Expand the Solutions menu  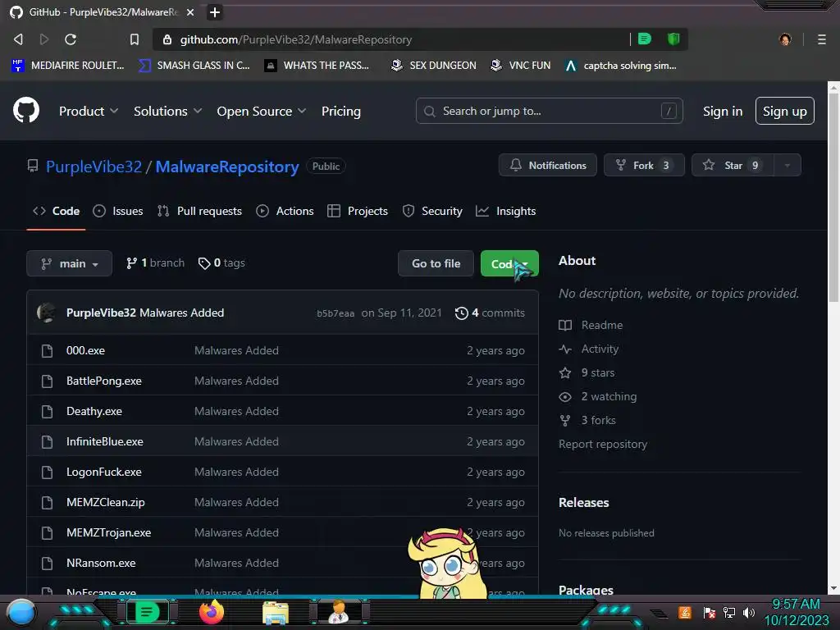(167, 111)
